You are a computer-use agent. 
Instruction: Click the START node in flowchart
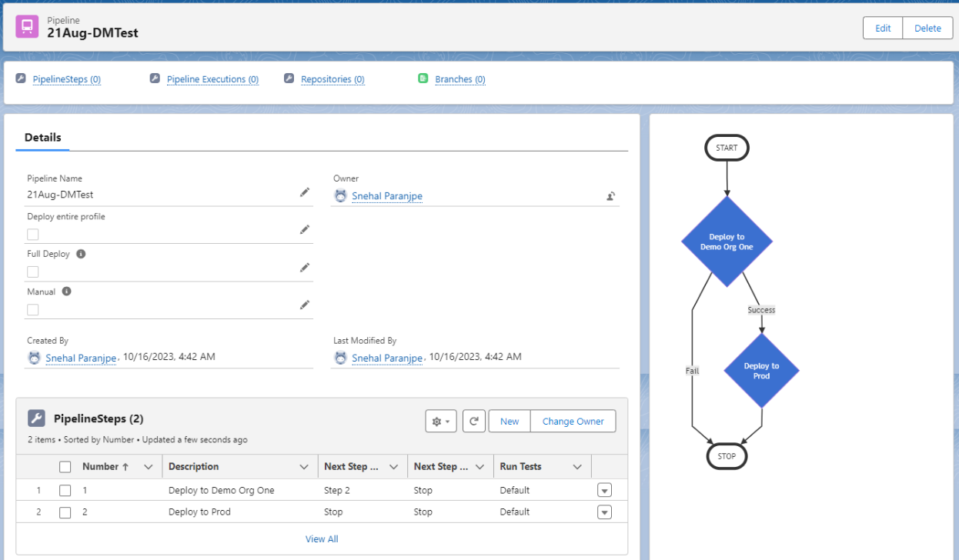(727, 148)
